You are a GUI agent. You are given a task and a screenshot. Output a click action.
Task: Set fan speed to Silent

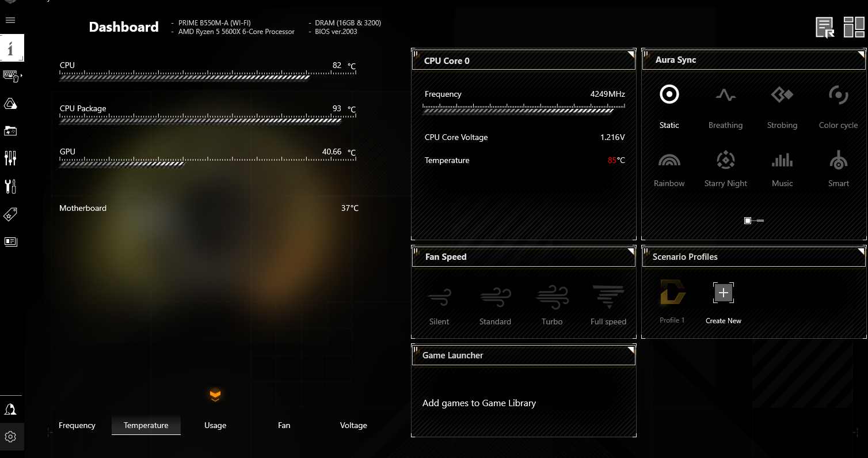pyautogui.click(x=439, y=305)
